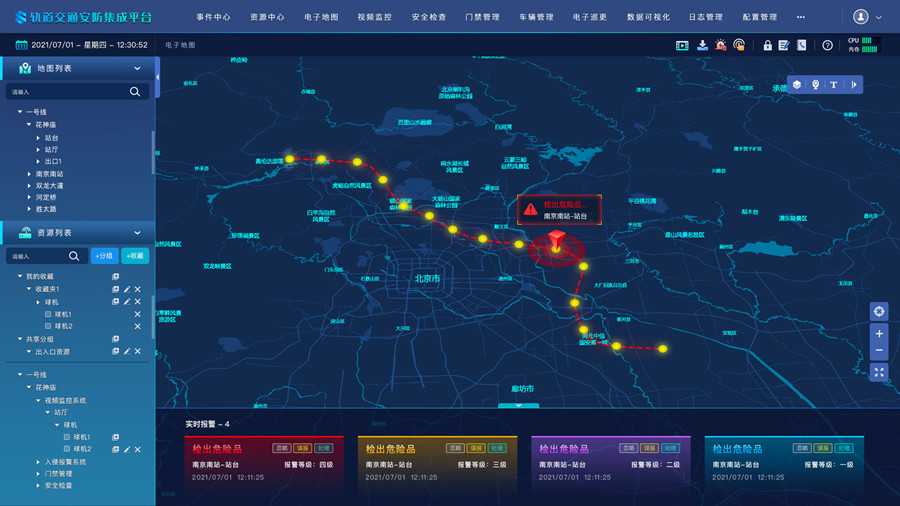Click the 地图列表 search input field

coord(66,91)
